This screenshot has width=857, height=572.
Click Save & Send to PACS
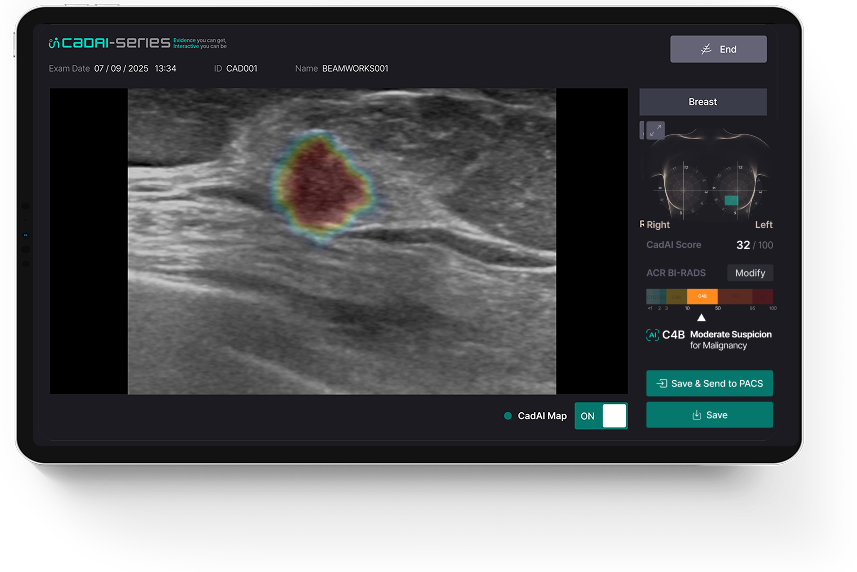point(709,384)
